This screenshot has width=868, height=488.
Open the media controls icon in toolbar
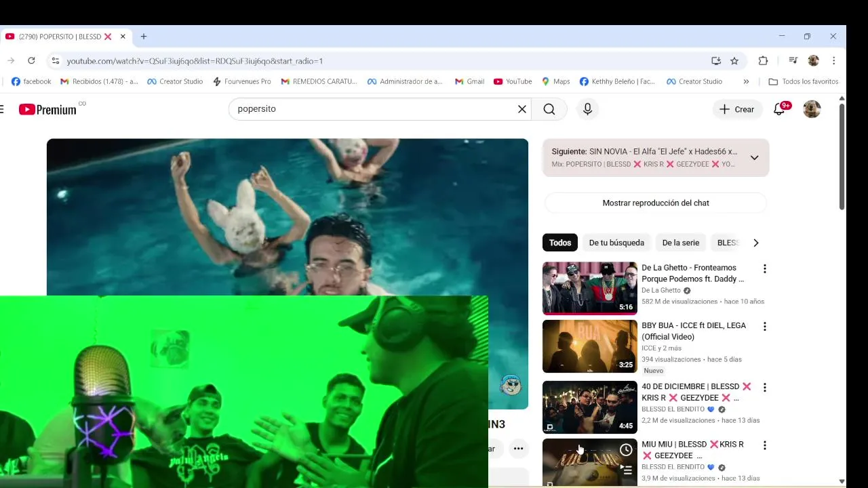(x=793, y=61)
